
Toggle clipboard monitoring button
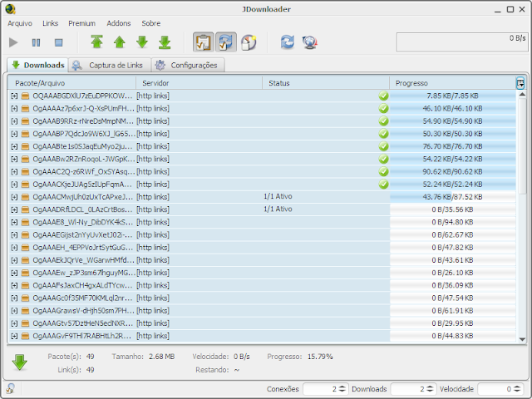(204, 42)
